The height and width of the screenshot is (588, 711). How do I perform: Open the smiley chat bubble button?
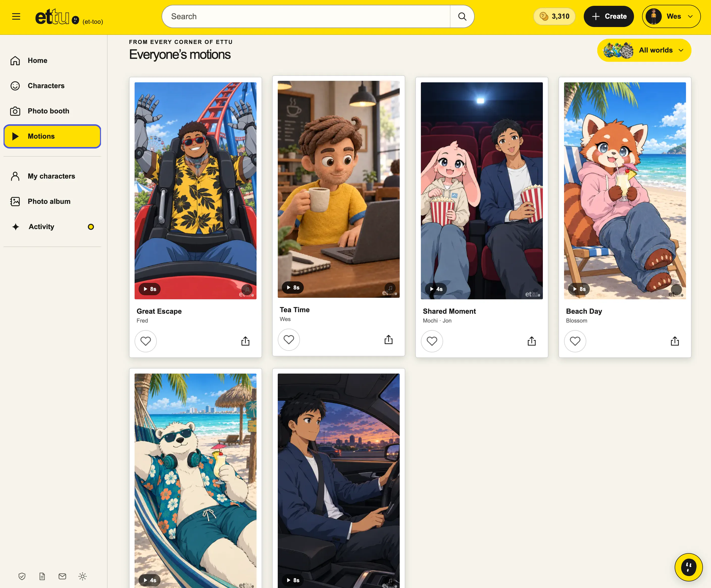tap(688, 567)
